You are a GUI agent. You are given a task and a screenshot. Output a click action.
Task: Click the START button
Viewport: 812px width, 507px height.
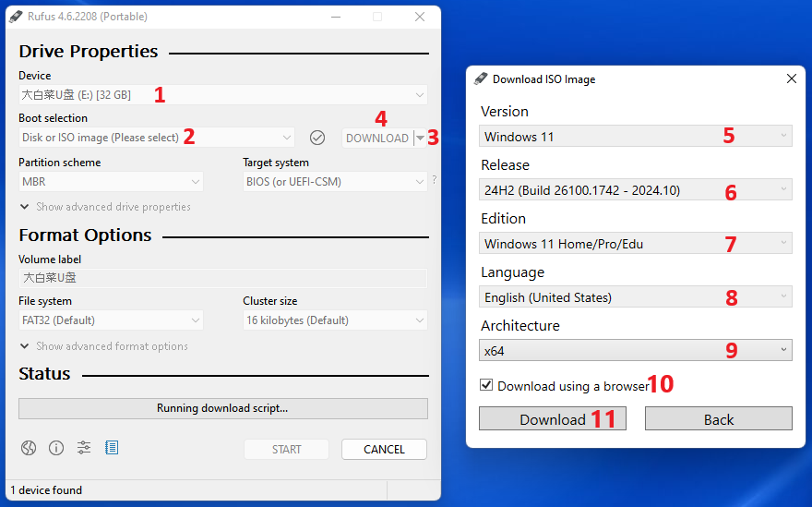286,449
